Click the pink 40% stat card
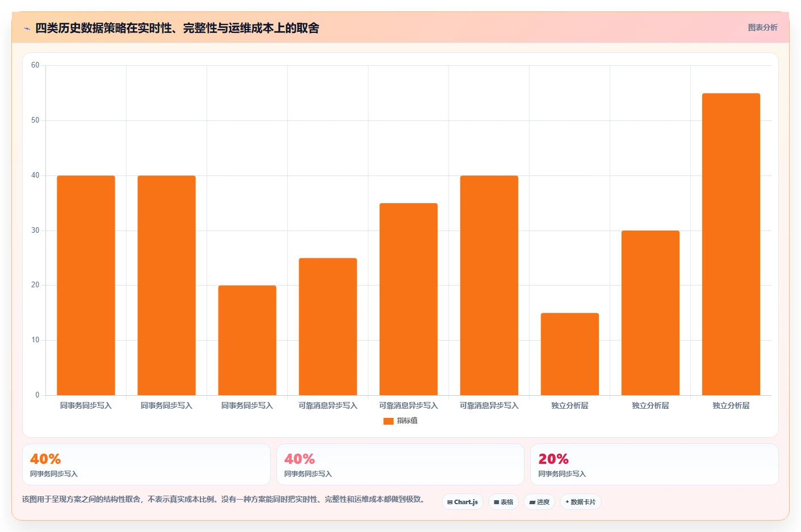Image resolution: width=801 pixels, height=532 pixels. 400,464
